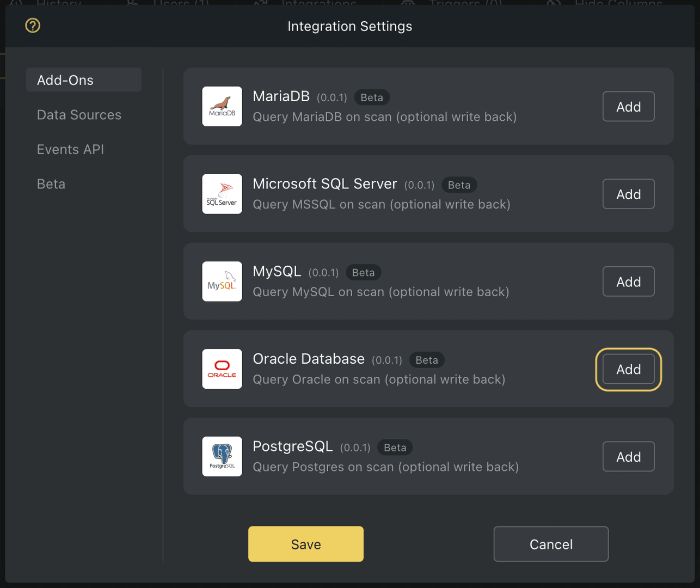Click the Beta badge beside MariaDB
The image size is (700, 588).
tap(372, 97)
